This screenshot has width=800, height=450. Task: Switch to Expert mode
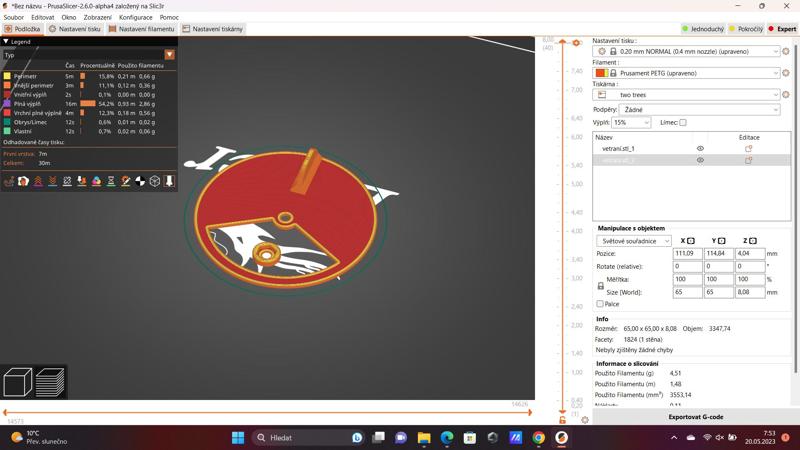pyautogui.click(x=783, y=29)
